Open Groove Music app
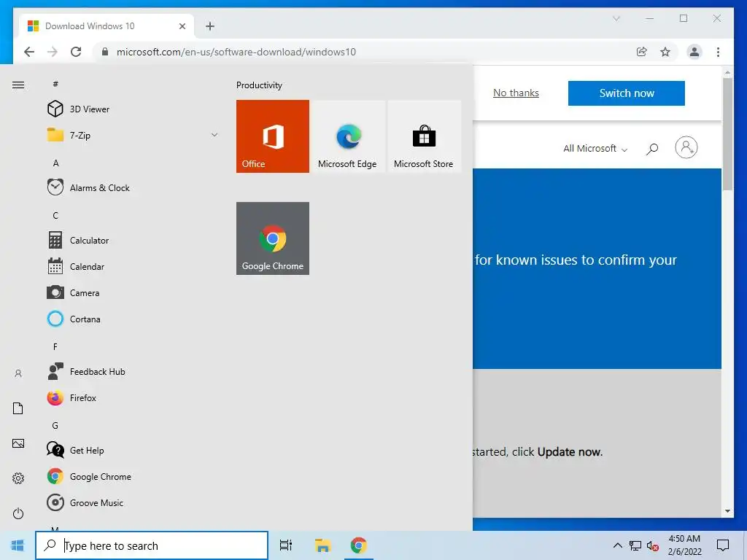Screen dimensions: 747x560 pos(133,502)
